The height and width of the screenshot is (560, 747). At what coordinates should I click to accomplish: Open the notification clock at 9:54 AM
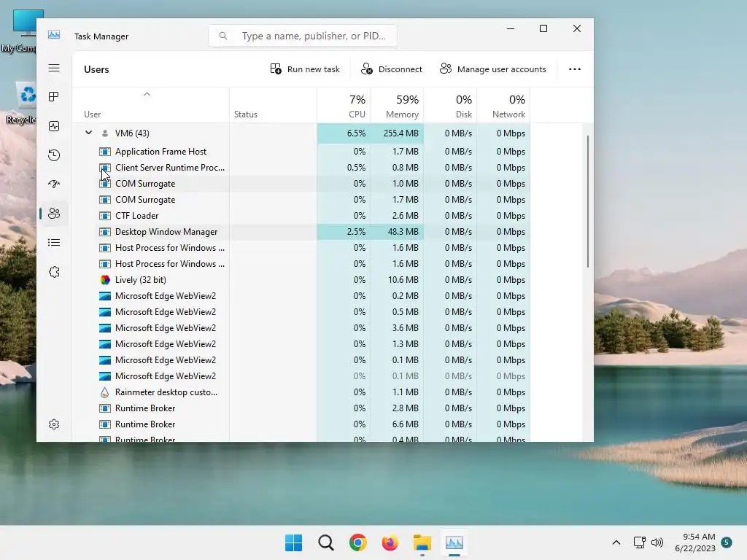click(695, 542)
